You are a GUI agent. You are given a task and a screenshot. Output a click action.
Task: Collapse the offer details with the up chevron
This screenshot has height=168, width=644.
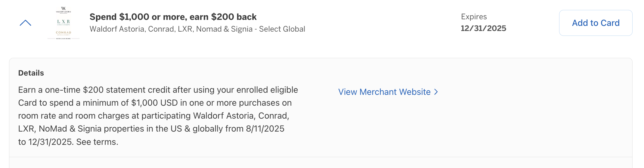[26, 23]
